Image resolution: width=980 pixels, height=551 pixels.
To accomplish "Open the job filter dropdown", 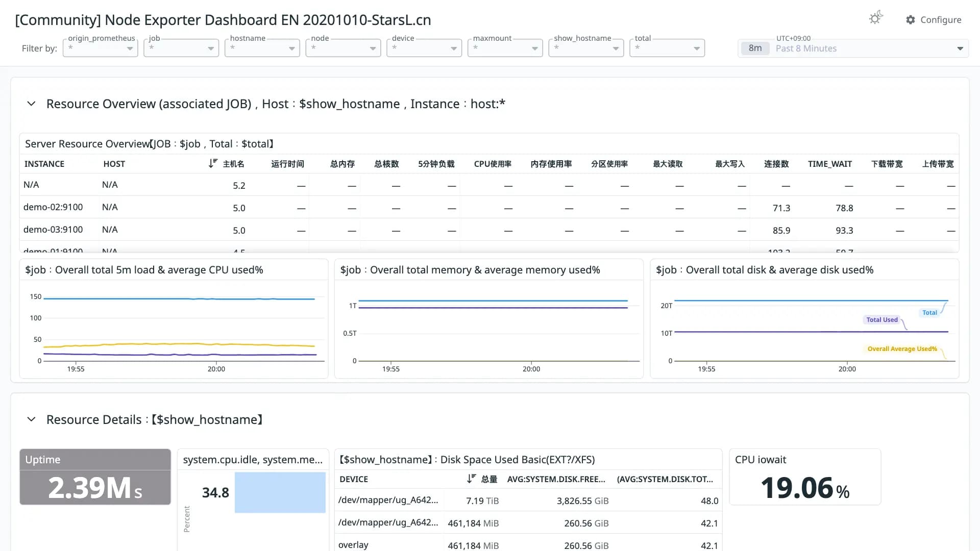I will (181, 48).
